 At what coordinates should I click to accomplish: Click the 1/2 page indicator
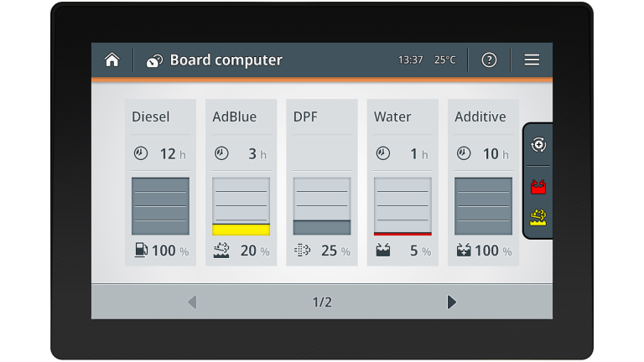[x=322, y=302]
